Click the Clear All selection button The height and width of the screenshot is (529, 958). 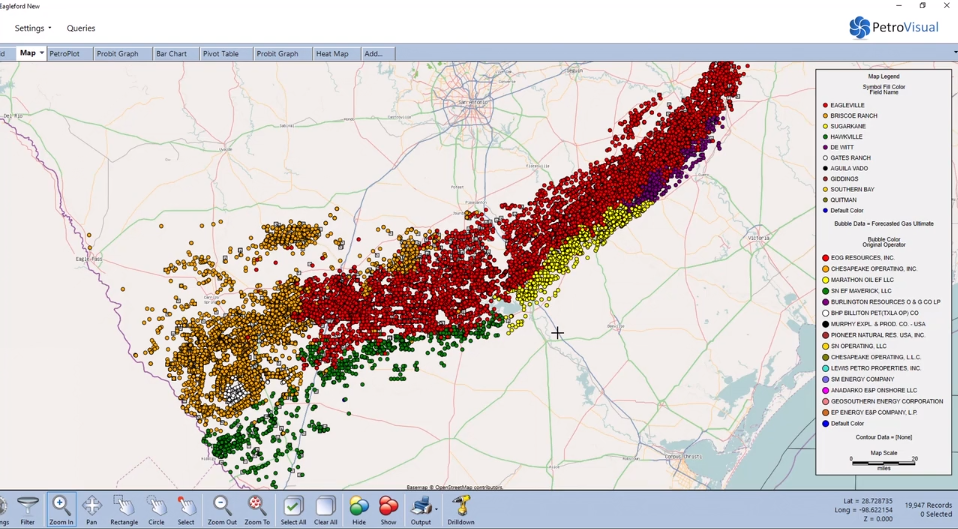(325, 508)
